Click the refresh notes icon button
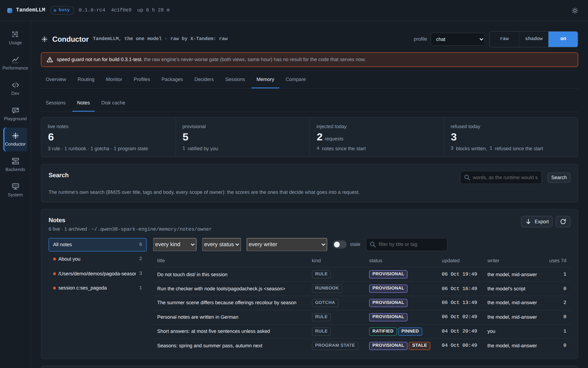588x368 pixels. [563, 222]
